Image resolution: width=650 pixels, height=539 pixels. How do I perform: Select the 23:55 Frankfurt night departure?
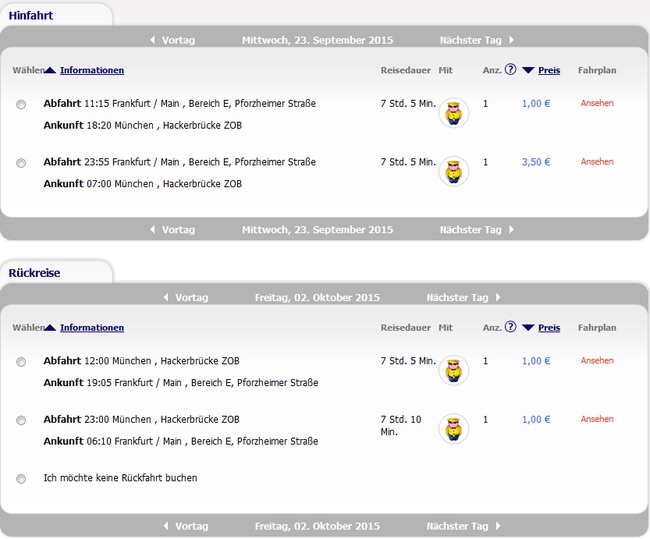pyautogui.click(x=21, y=163)
